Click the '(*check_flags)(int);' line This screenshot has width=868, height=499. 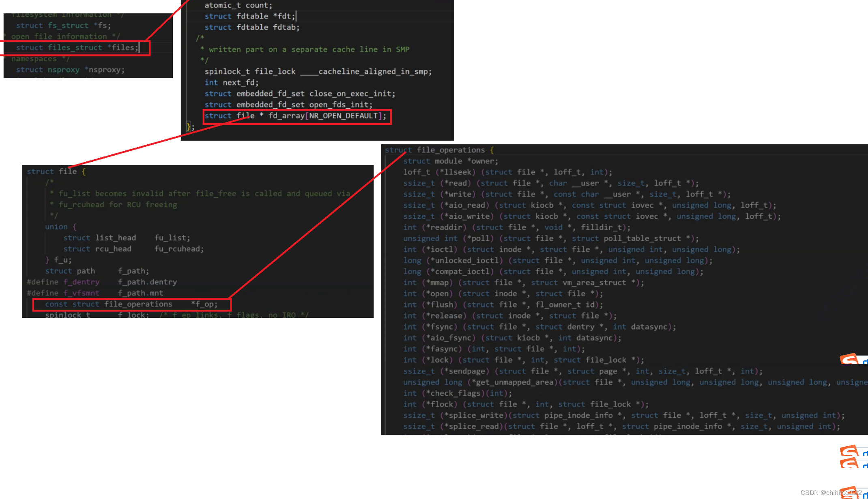tap(458, 393)
